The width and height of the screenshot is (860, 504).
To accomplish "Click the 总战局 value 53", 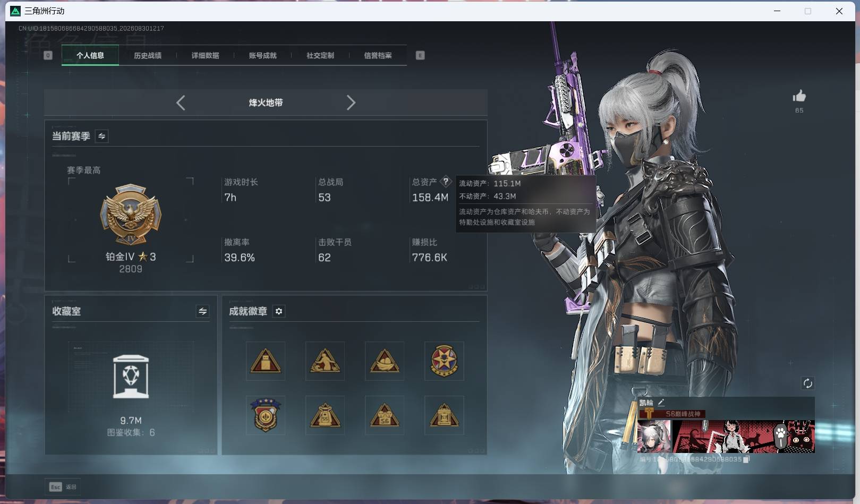I will (x=324, y=198).
